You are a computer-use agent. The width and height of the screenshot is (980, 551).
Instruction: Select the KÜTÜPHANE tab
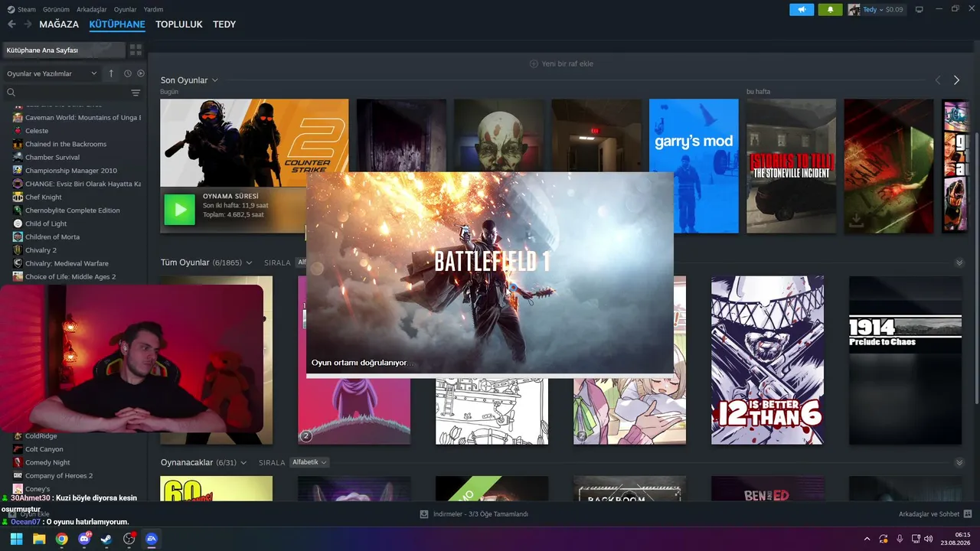(117, 24)
